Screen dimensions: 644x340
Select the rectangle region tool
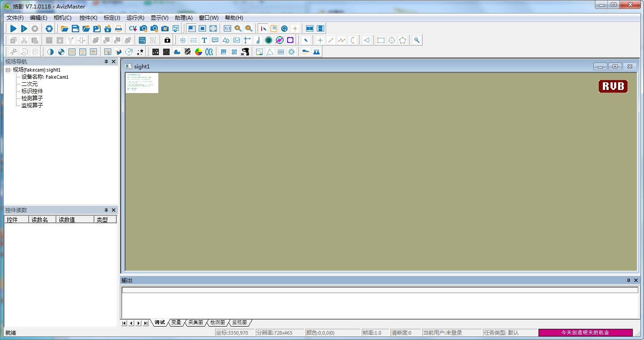pyautogui.click(x=381, y=40)
